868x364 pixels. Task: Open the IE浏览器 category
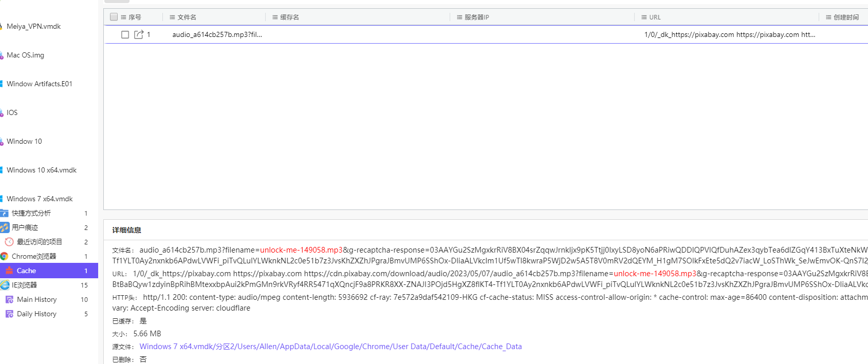(x=24, y=285)
